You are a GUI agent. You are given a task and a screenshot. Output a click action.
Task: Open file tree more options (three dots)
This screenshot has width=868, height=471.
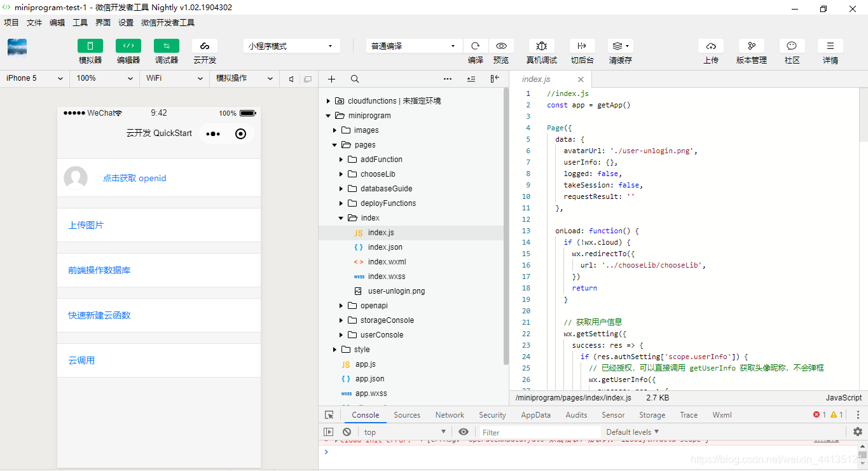[448, 79]
